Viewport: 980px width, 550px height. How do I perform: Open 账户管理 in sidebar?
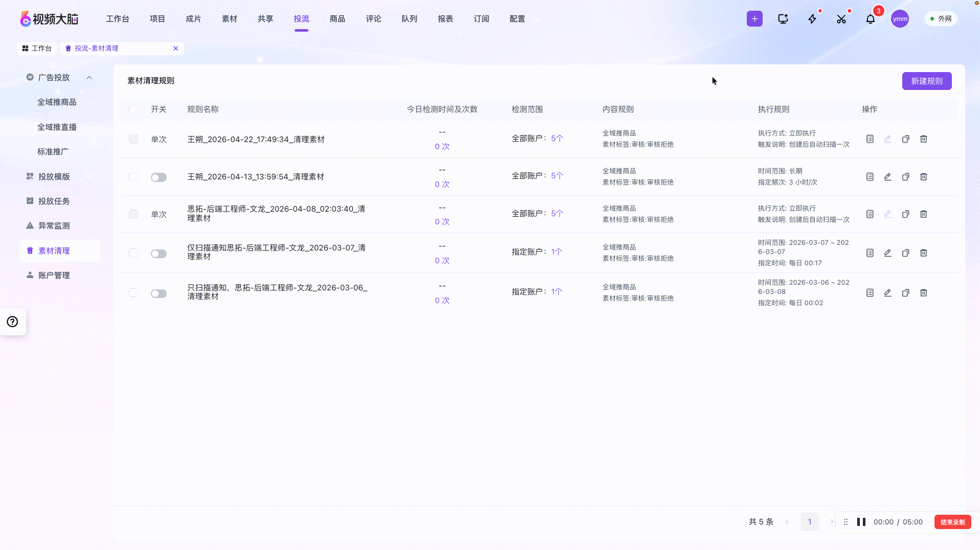pos(54,275)
